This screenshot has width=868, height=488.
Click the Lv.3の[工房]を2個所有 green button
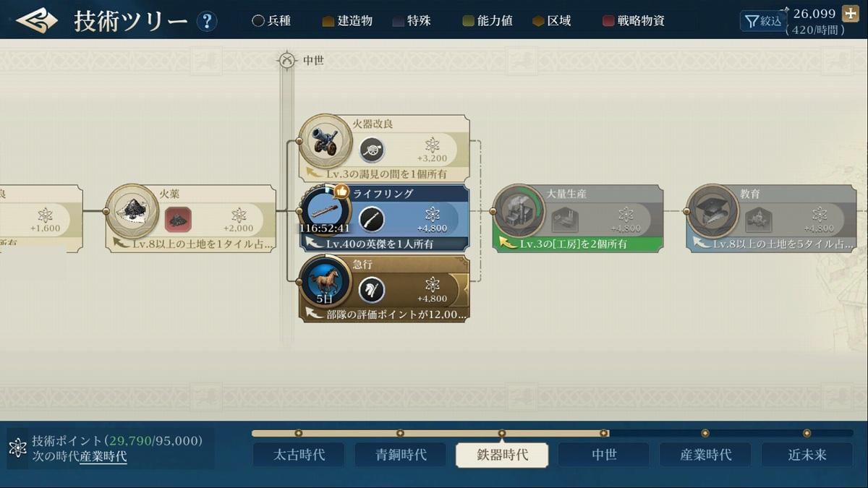[x=578, y=244]
